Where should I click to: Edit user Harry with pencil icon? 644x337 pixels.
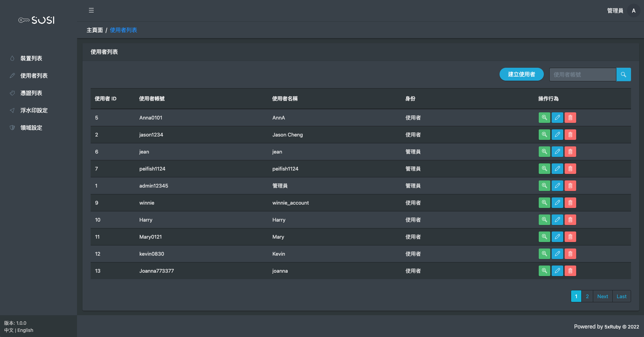(x=557, y=220)
